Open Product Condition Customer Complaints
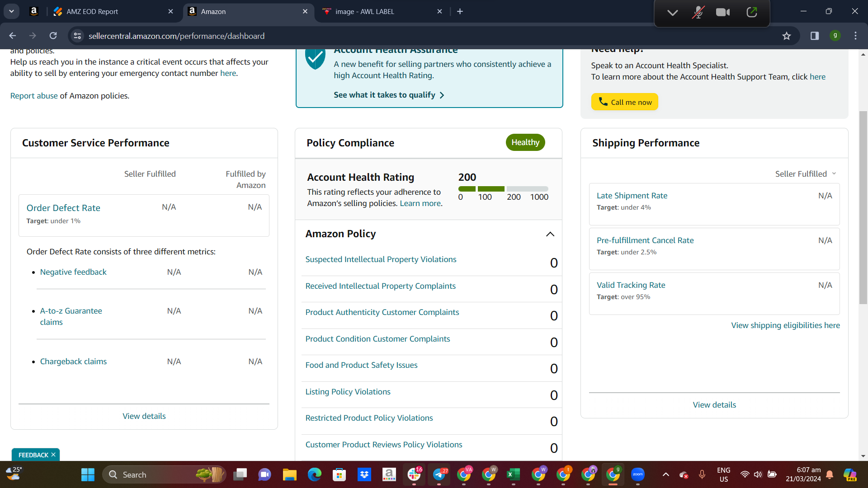Viewport: 868px width, 488px height. (377, 339)
